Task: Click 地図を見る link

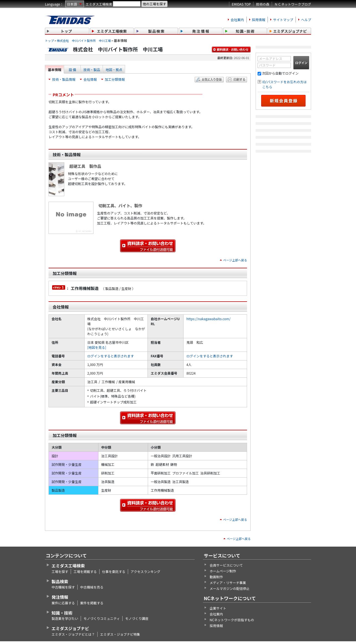Action: click(x=97, y=348)
